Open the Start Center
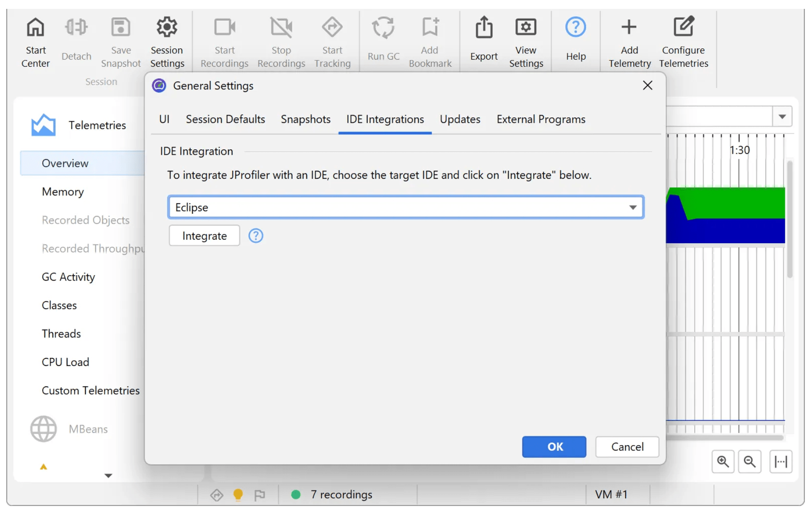Image resolution: width=812 pixels, height=514 pixels. point(36,42)
